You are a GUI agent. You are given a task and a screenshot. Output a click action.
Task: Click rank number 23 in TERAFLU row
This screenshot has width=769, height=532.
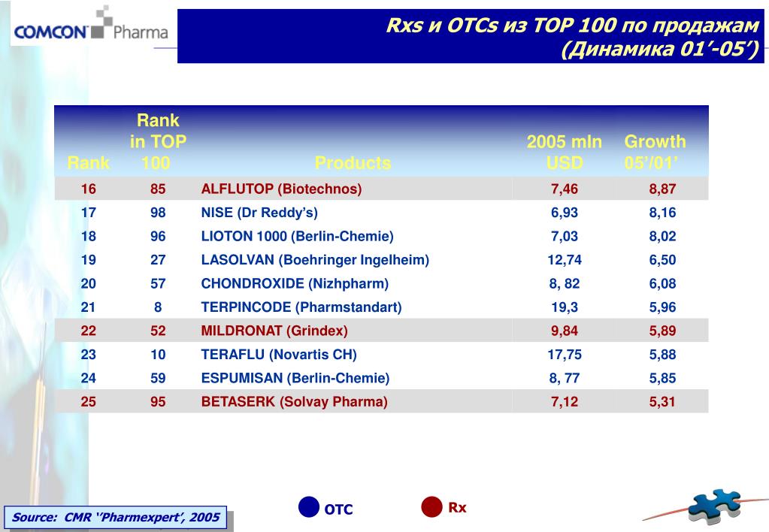(x=88, y=354)
